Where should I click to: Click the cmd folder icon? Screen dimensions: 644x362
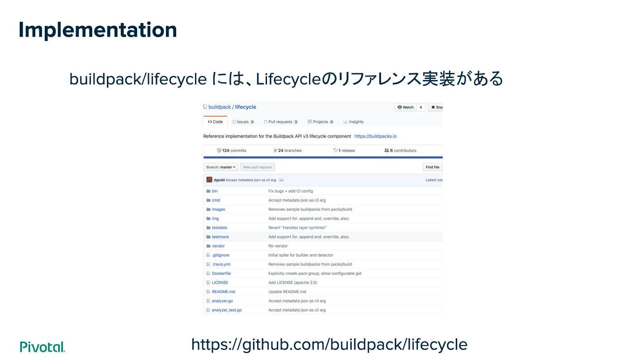pos(208,200)
